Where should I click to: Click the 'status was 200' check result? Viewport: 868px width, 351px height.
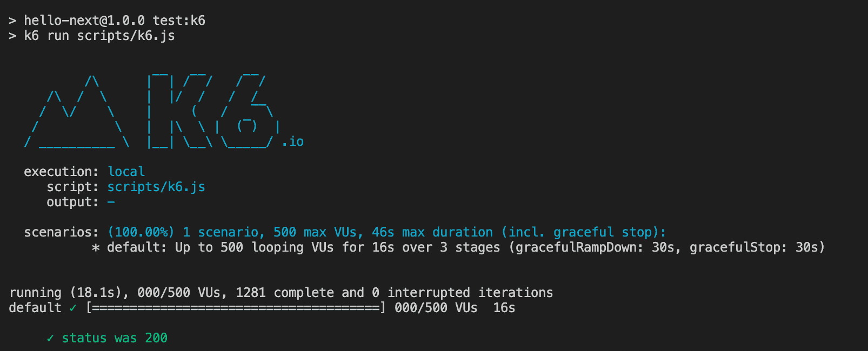115,338
